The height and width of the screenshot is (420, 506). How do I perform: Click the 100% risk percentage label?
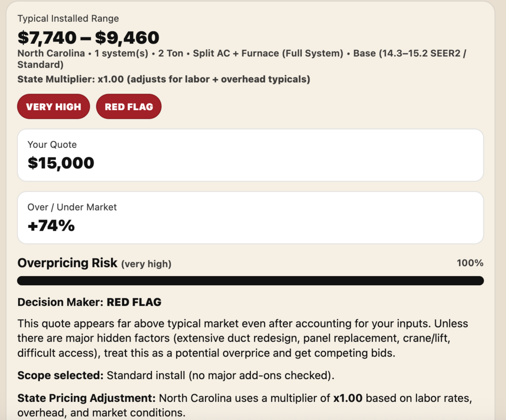(x=470, y=263)
